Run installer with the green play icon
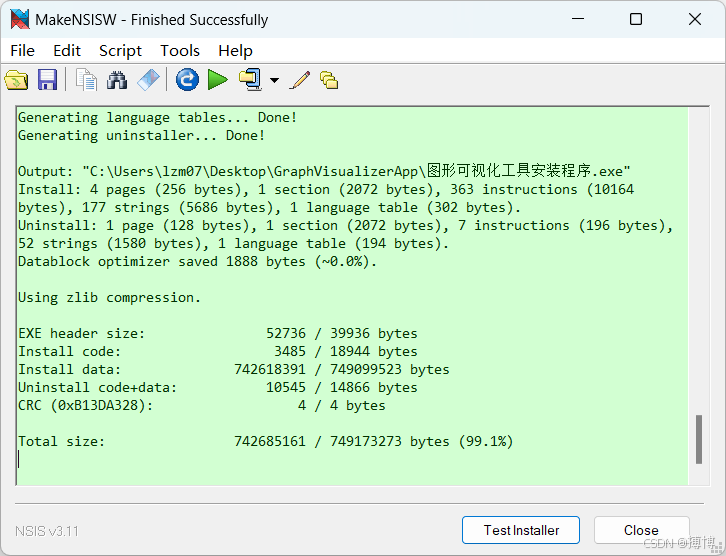Image resolution: width=726 pixels, height=556 pixels. (218, 80)
